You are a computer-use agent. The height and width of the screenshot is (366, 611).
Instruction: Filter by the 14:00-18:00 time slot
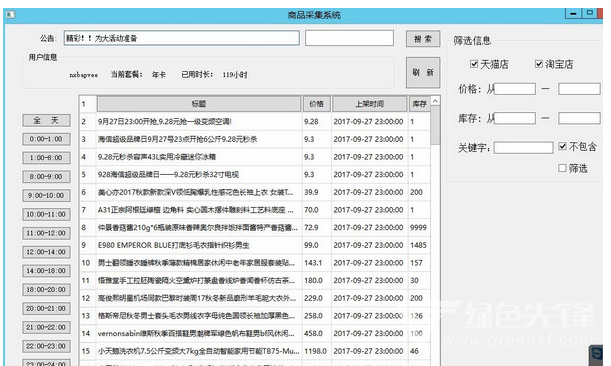46,271
